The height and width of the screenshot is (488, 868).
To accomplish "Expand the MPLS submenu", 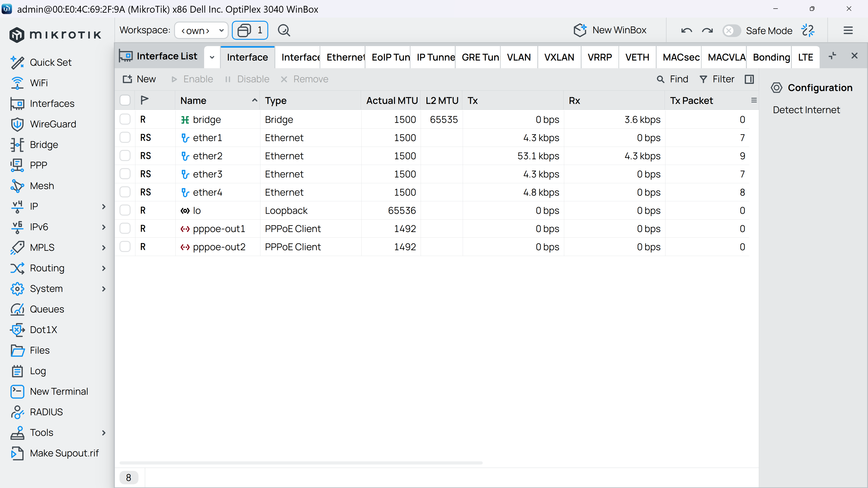I will [104, 248].
